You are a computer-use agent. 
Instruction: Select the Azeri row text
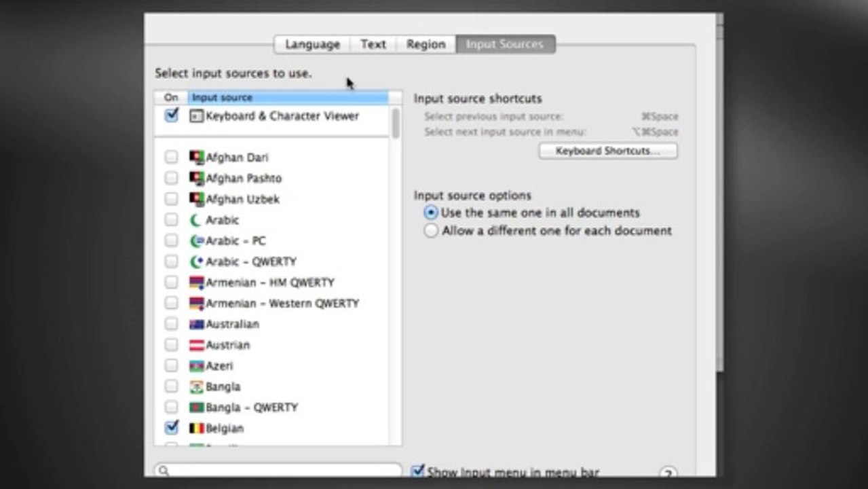(x=219, y=366)
